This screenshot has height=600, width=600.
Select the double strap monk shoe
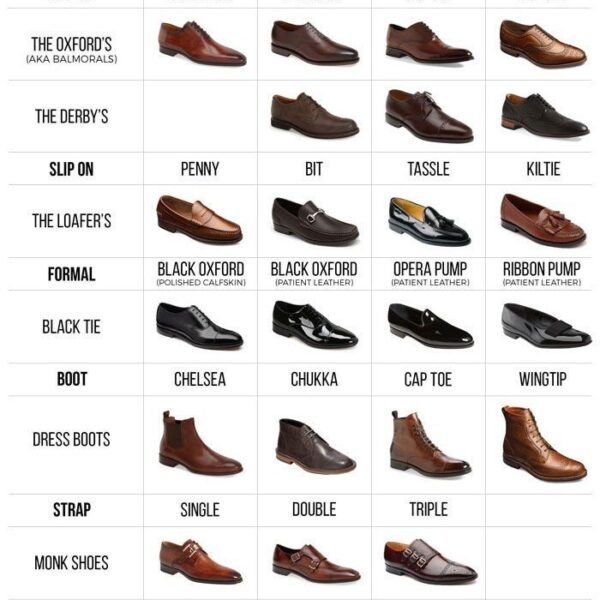coord(316,562)
